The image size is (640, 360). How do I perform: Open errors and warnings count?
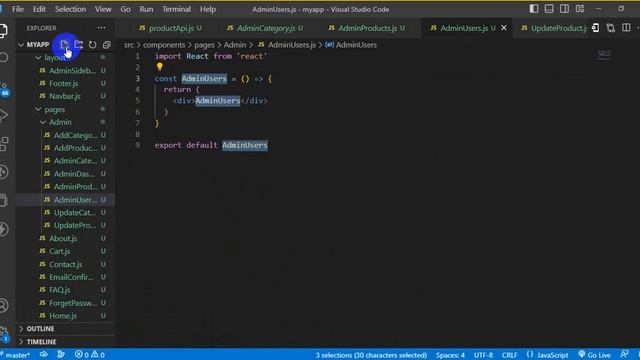coord(90,355)
